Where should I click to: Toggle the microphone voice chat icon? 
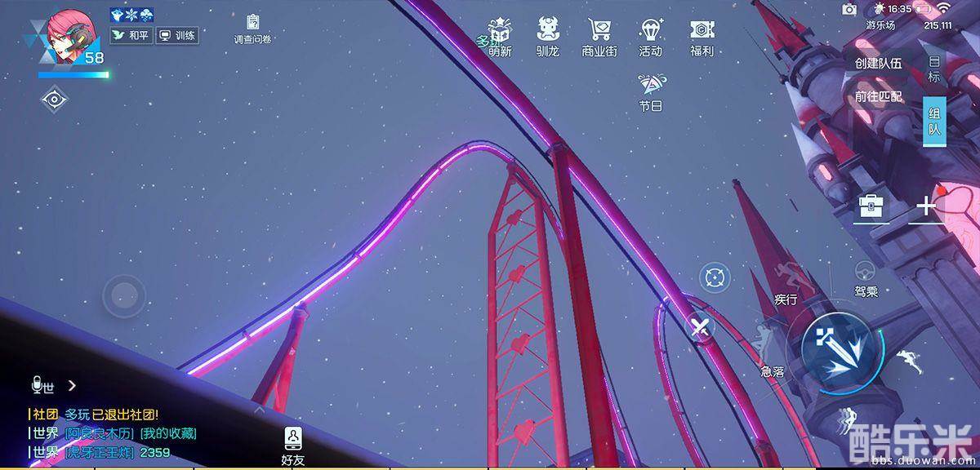(37, 384)
